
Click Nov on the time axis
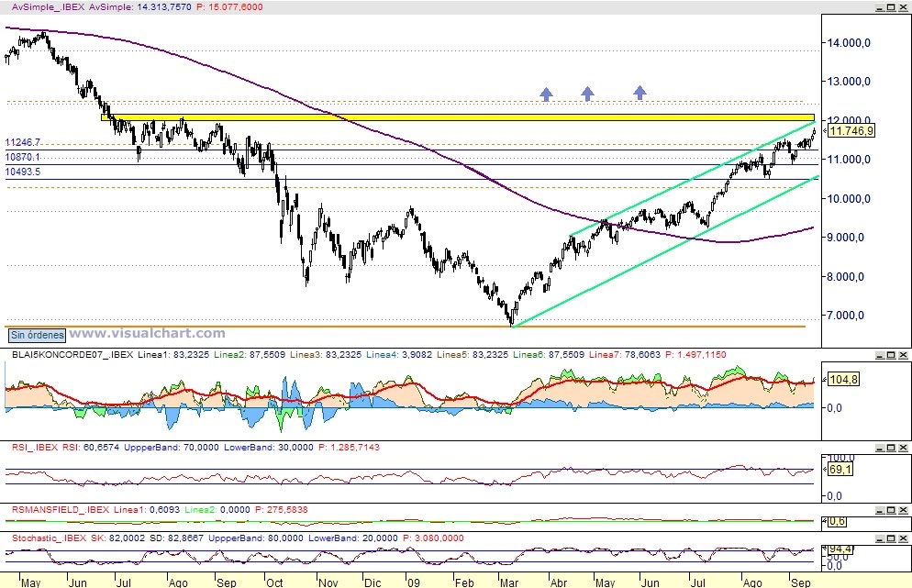pos(328,582)
